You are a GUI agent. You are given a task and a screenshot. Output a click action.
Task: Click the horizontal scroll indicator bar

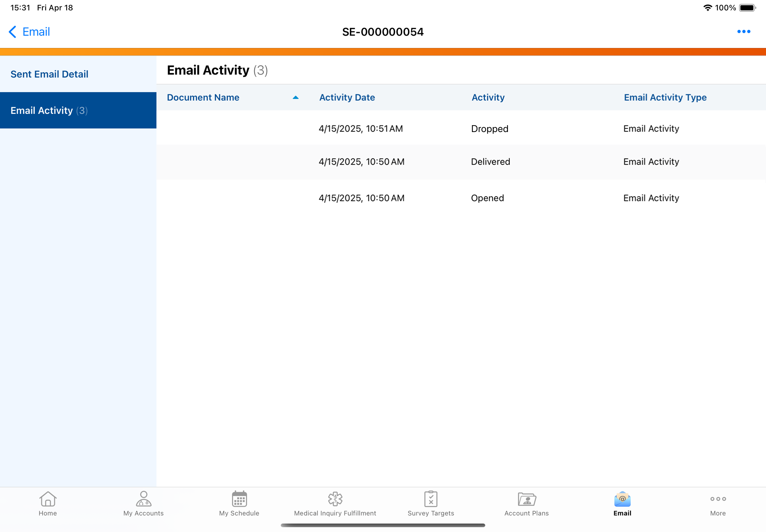(x=383, y=525)
